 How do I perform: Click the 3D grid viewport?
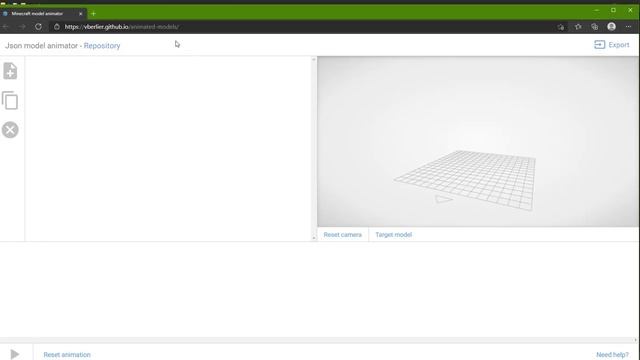pyautogui.click(x=478, y=141)
